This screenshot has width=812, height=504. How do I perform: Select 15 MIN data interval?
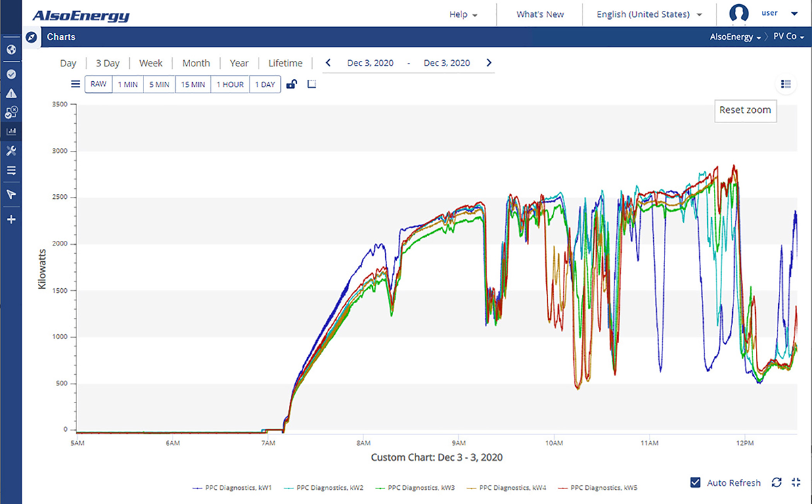pyautogui.click(x=193, y=85)
